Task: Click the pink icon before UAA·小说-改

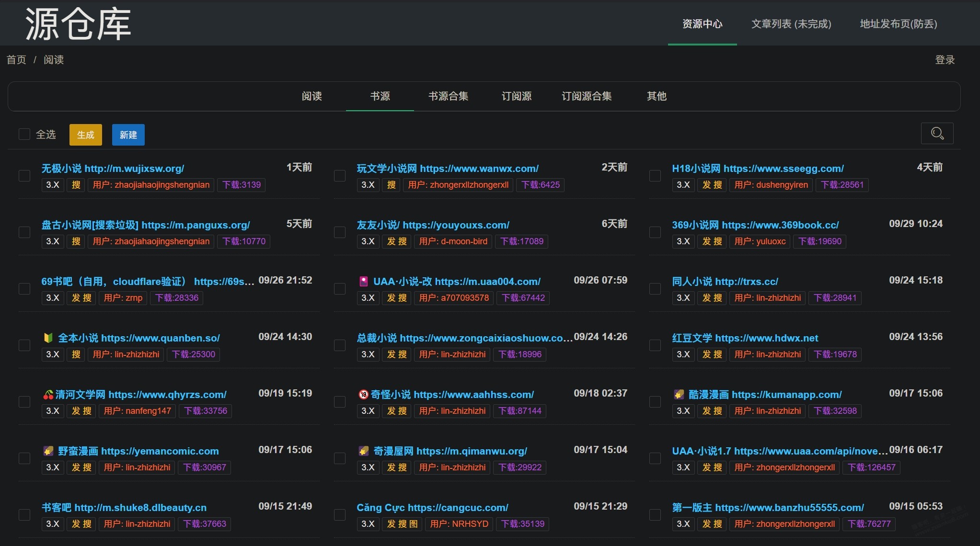Action: 364,281
